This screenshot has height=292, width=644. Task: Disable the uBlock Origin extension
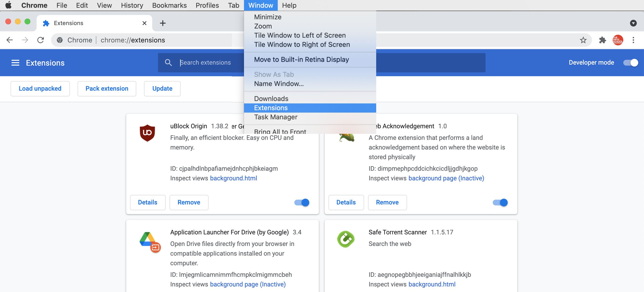tap(302, 203)
